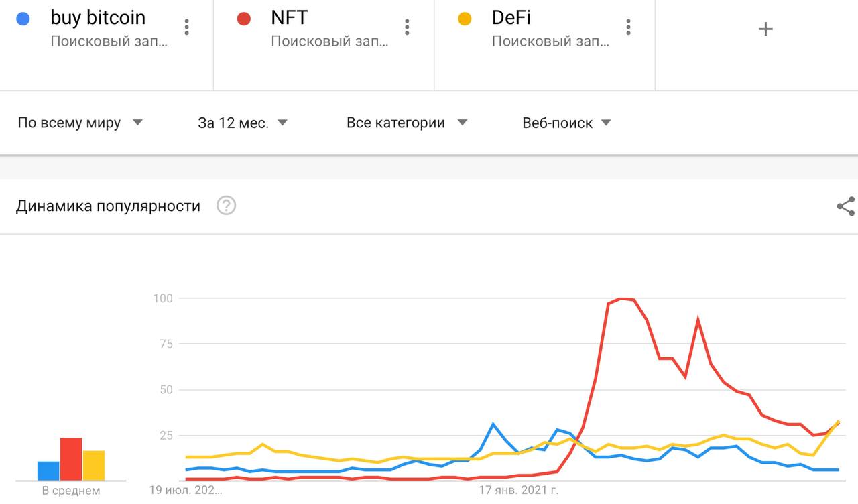This screenshot has width=858, height=504.
Task: Add a new comparison term with plus
Action: (x=765, y=29)
